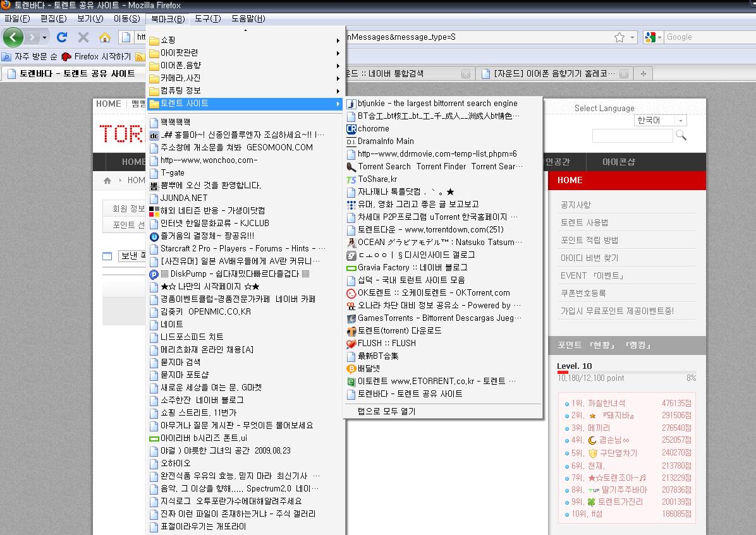
Task: Go to the Home page icon
Action: pyautogui.click(x=105, y=37)
